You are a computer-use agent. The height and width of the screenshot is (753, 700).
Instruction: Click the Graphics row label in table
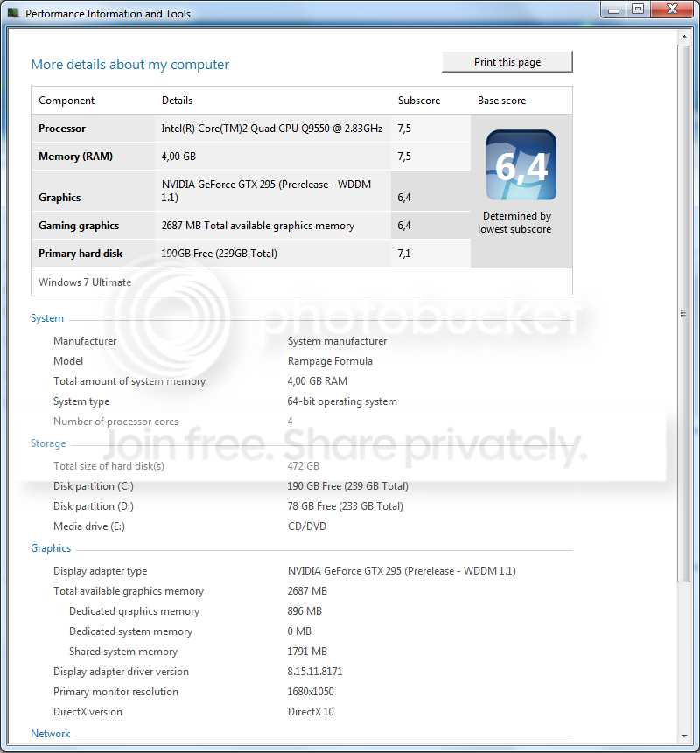point(59,198)
